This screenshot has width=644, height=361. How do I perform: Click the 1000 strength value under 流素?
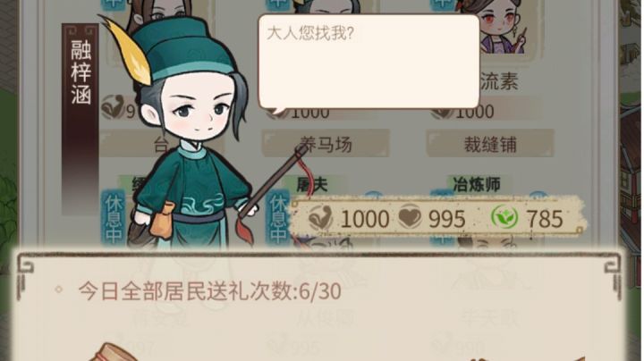(474, 112)
